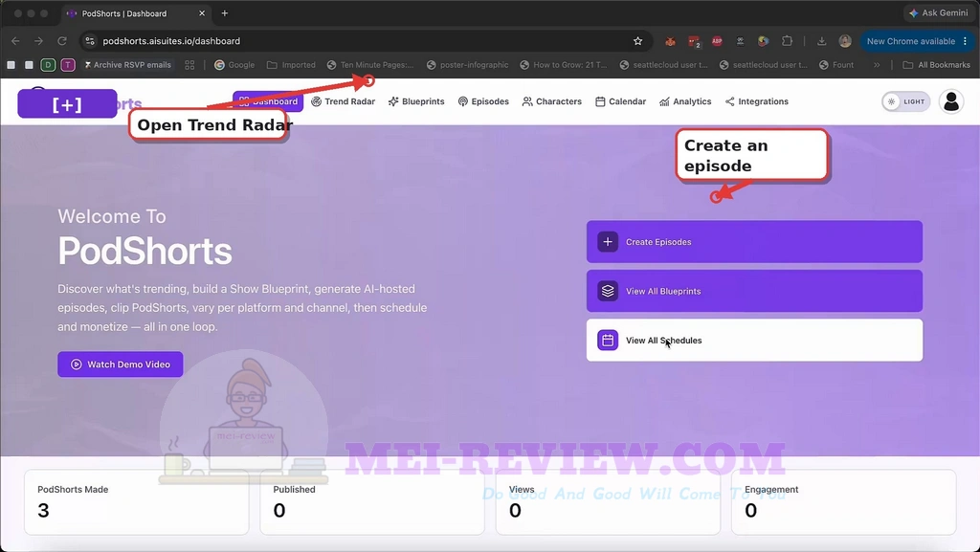Click the PodShorts Made stat card
This screenshot has width=980, height=552.
point(136,502)
